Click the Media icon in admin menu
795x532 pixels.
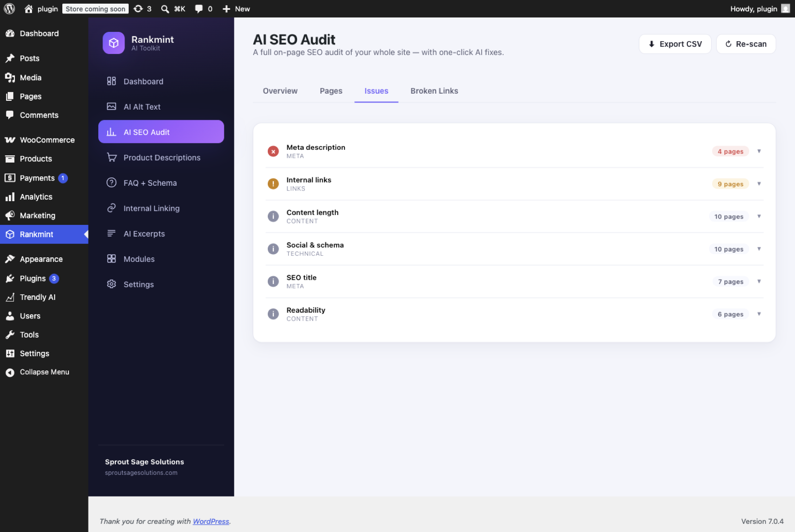coord(10,77)
